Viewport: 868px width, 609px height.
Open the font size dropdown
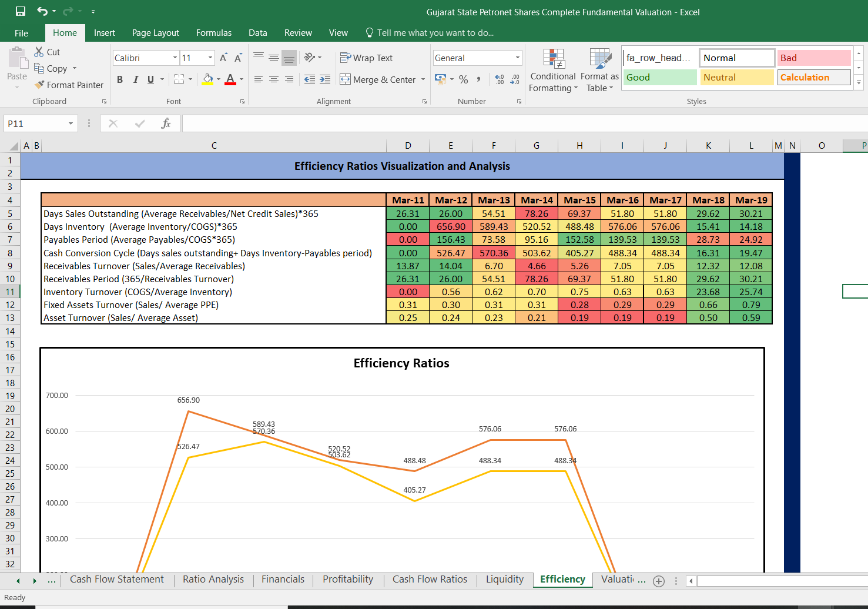pos(210,58)
